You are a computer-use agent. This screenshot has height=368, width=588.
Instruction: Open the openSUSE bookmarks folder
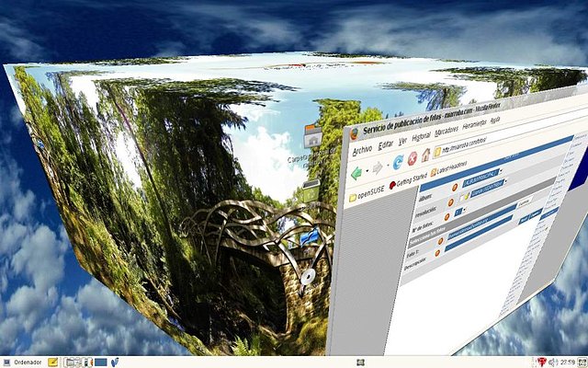[367, 194]
